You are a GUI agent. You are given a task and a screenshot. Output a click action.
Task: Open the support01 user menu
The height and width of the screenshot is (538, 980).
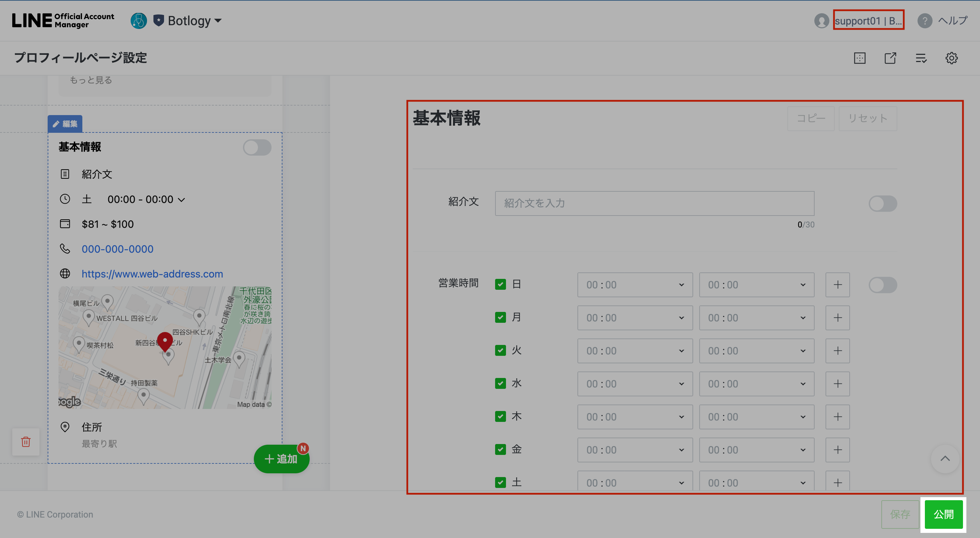[x=868, y=20]
